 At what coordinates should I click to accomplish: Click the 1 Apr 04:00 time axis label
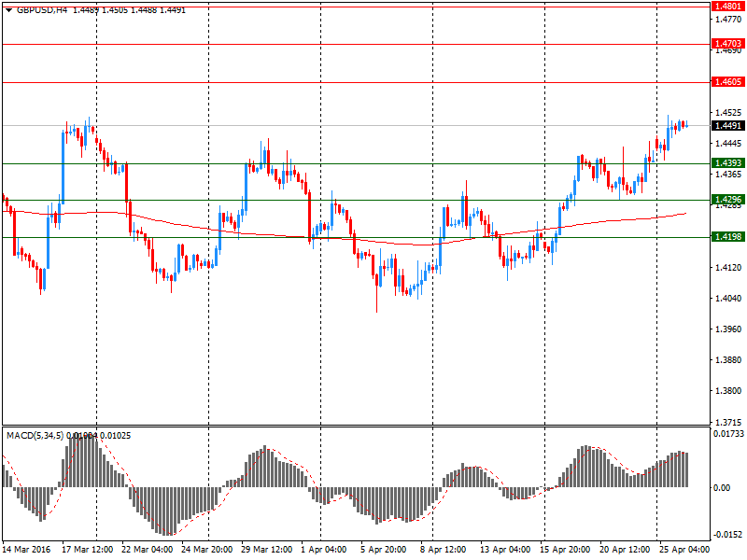point(323,550)
